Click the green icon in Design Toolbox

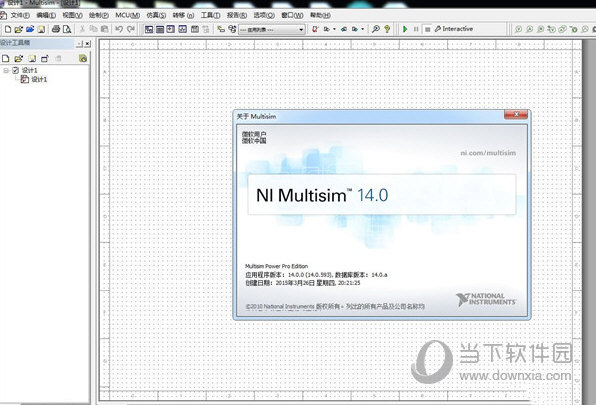click(x=83, y=59)
